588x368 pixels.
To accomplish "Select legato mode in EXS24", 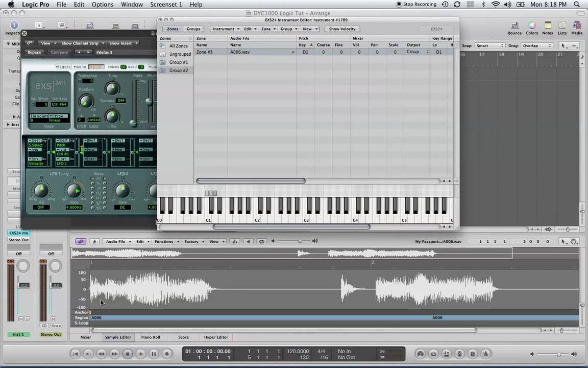I will pyautogui.click(x=63, y=67).
